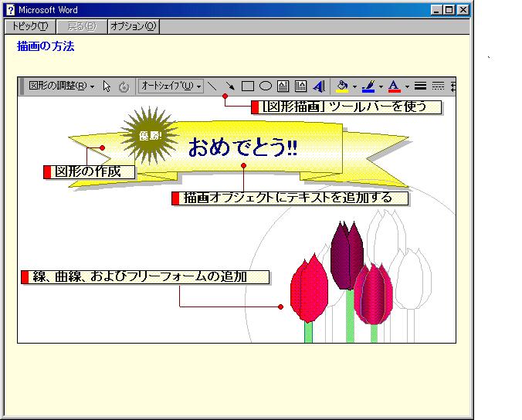Select the vertical Text Box tool
The image size is (522, 420).
tap(300, 86)
